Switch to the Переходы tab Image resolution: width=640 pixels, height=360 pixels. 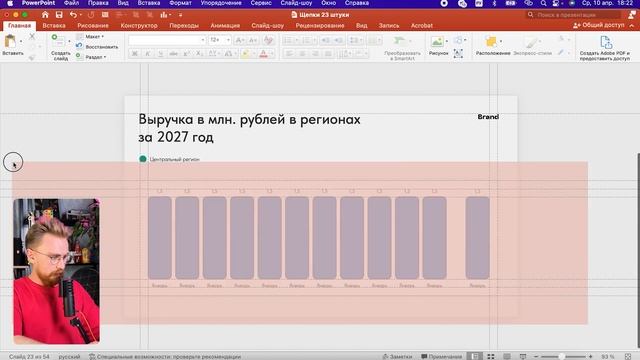click(x=184, y=25)
